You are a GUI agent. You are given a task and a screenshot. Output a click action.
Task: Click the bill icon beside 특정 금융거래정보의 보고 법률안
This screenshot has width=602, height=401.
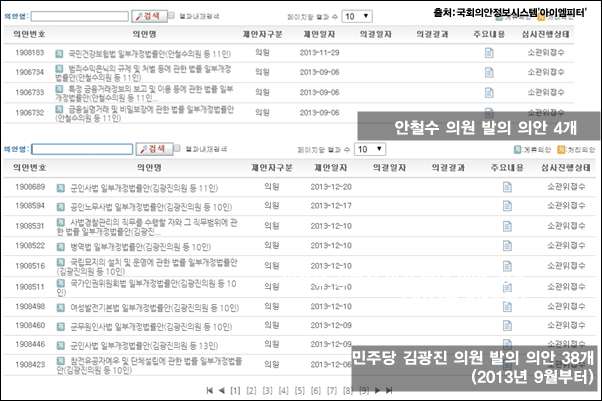[x=59, y=89]
